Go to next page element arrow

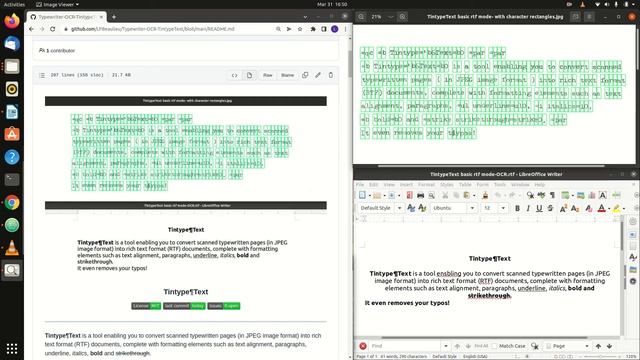(x=609, y=346)
